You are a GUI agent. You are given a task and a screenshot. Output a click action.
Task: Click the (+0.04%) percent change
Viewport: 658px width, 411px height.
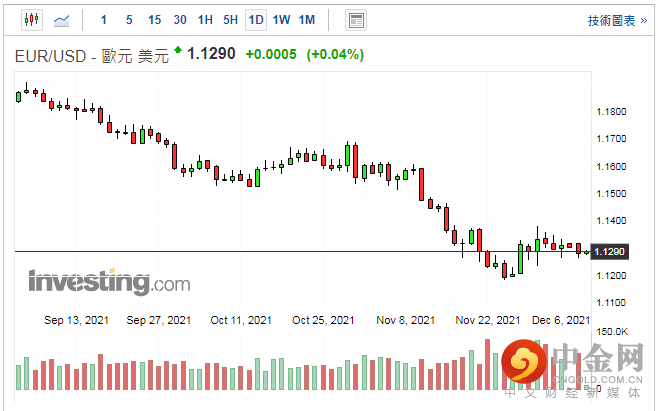pyautogui.click(x=335, y=54)
